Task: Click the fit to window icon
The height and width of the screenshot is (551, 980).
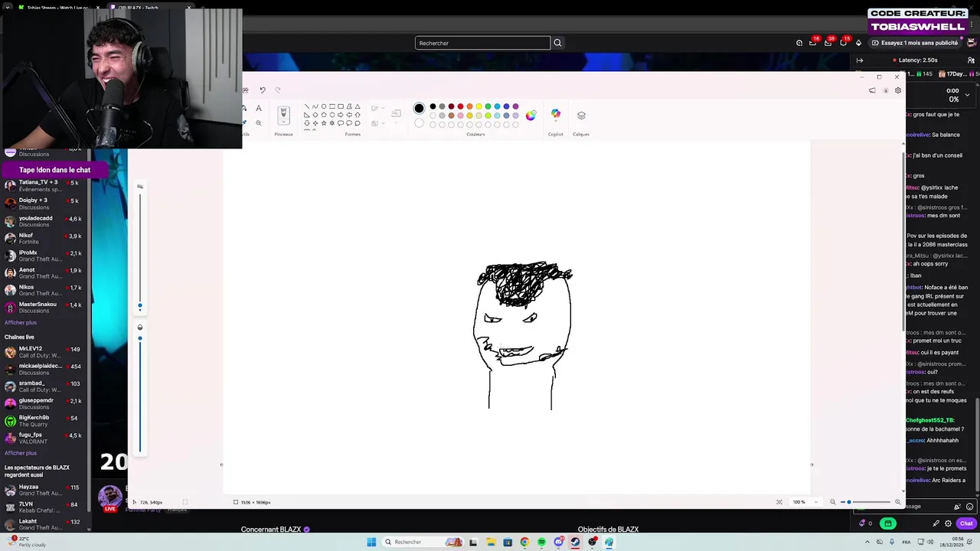Action: click(x=779, y=502)
